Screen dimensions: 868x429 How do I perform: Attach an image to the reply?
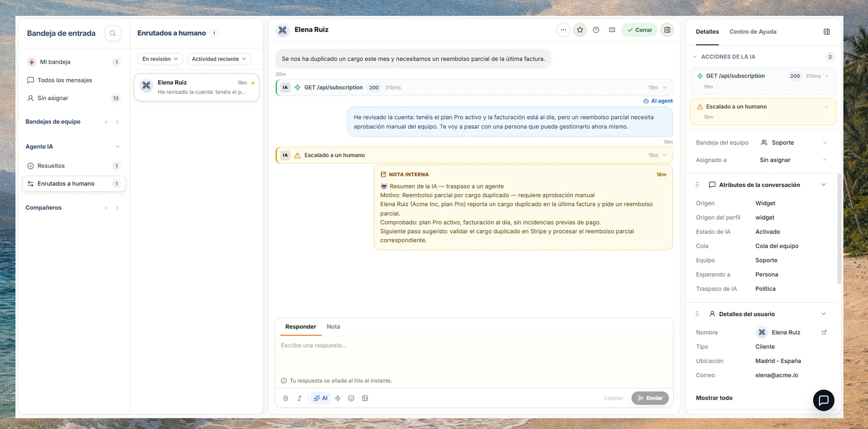[365, 398]
